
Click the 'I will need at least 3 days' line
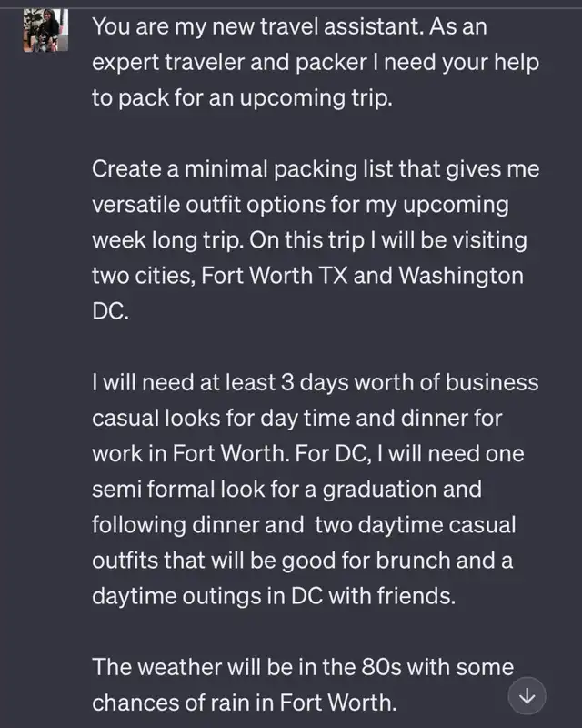(316, 382)
